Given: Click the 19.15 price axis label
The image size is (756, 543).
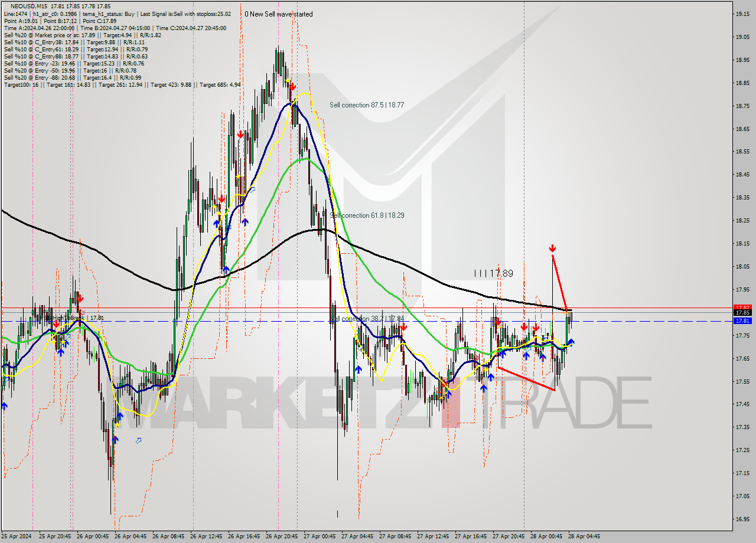Looking at the screenshot, I should (x=742, y=14).
